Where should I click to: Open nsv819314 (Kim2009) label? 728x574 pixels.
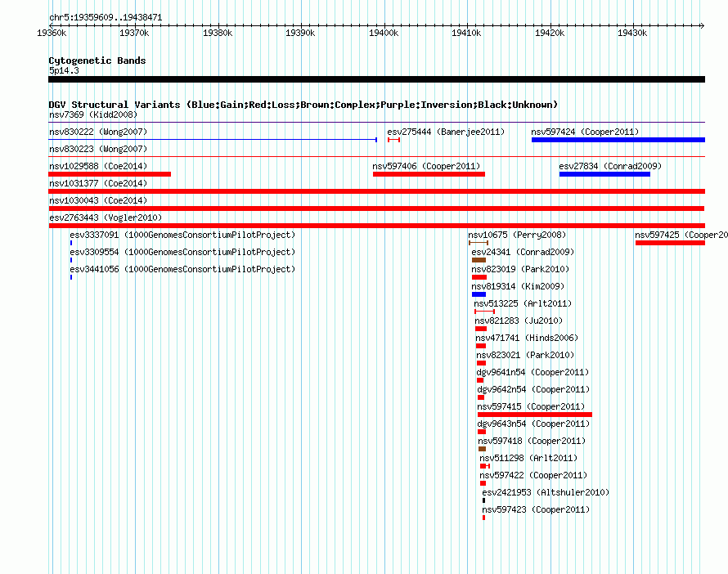click(x=518, y=286)
